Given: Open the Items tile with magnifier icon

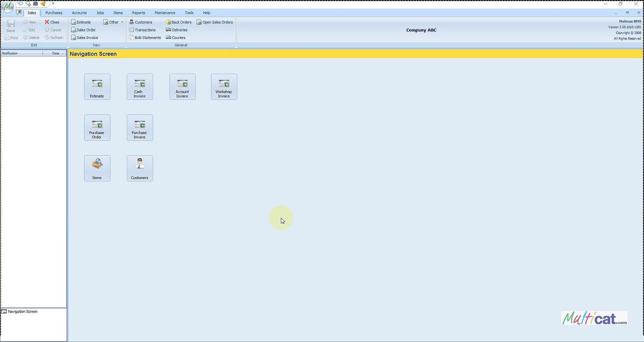Looking at the screenshot, I should pyautogui.click(x=97, y=168).
